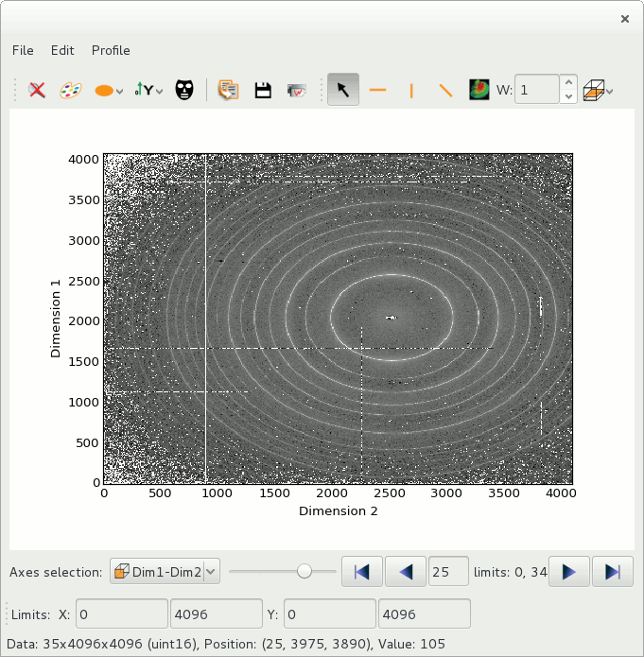The height and width of the screenshot is (657, 644).
Task: Click the clear profile red X icon
Action: point(37,90)
